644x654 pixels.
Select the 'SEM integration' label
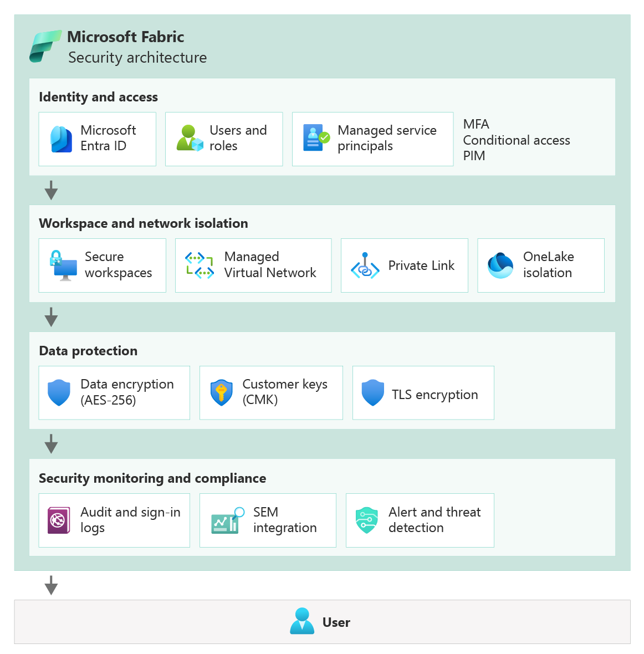point(285,520)
